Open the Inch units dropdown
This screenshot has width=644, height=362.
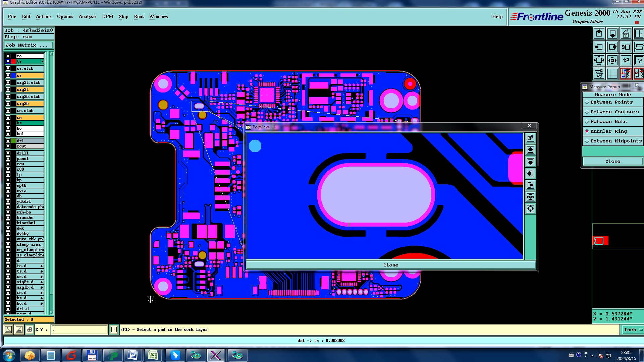[633, 329]
